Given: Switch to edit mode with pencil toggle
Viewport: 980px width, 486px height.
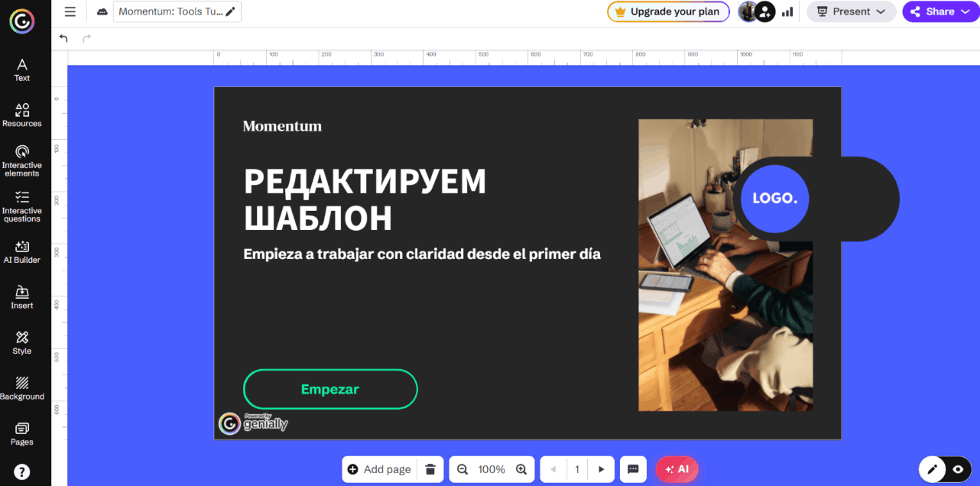Looking at the screenshot, I should point(932,469).
